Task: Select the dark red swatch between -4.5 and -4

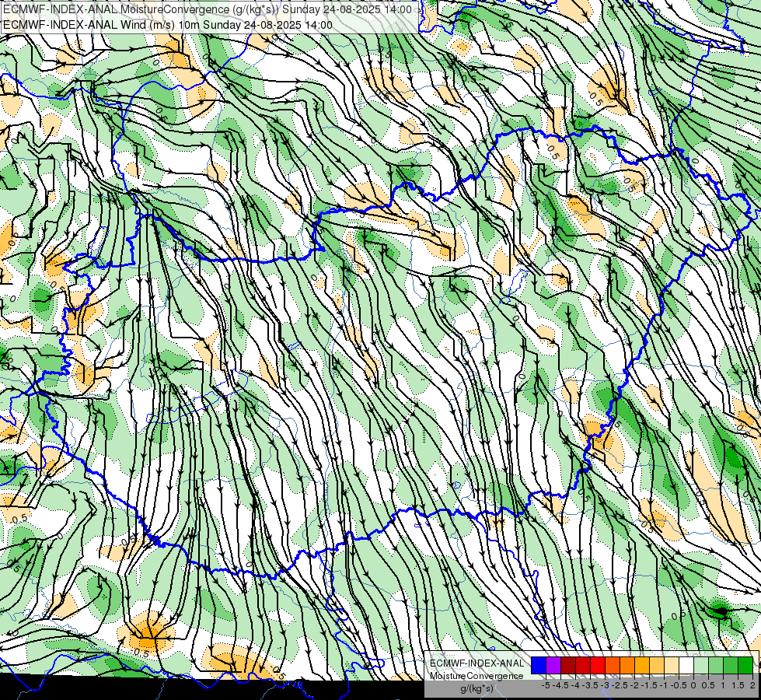Action: [x=568, y=666]
